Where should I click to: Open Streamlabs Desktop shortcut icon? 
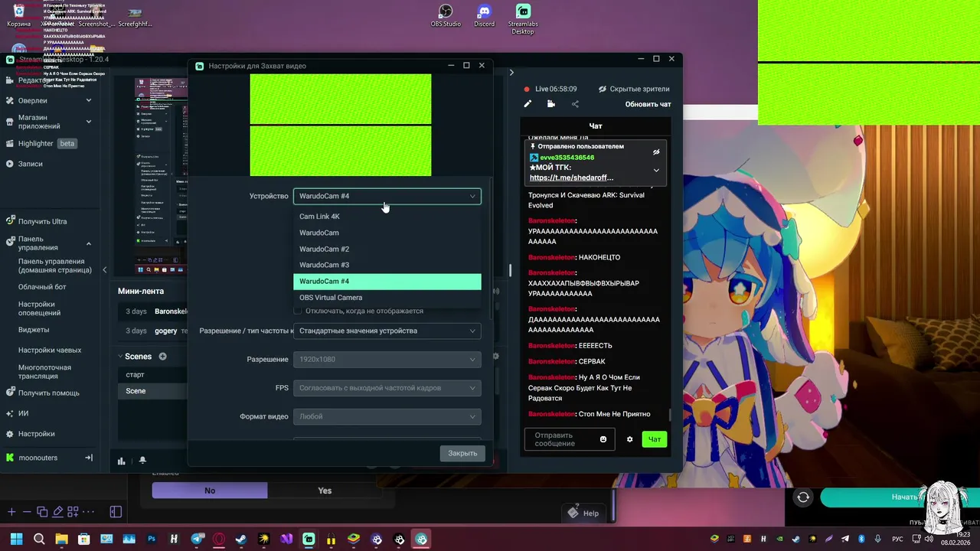523,18
